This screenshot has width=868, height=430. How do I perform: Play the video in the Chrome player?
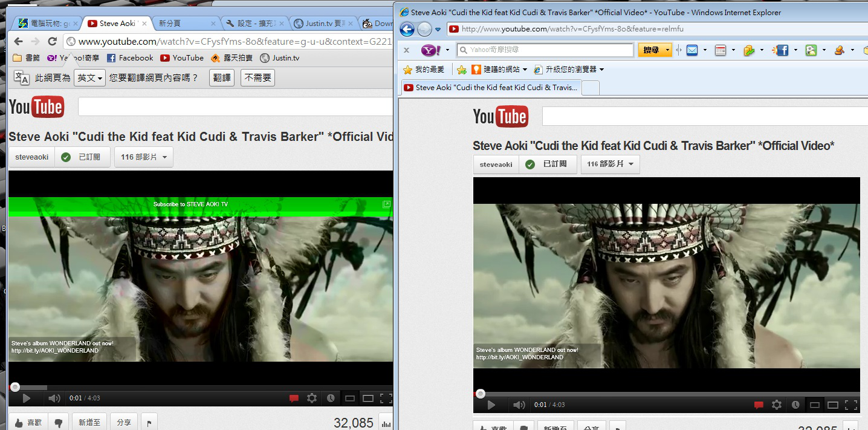point(26,399)
